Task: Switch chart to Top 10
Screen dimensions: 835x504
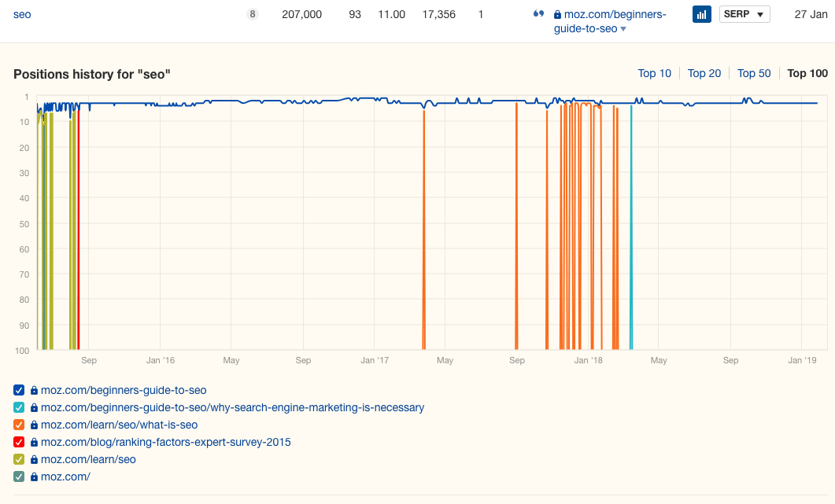Action: coord(655,73)
